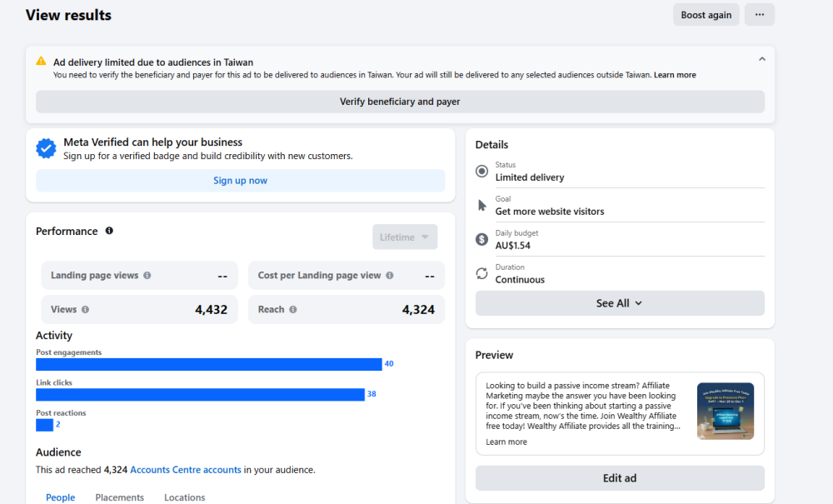Open the three-dot more options menu
This screenshot has height=504, width=833.
click(x=759, y=15)
